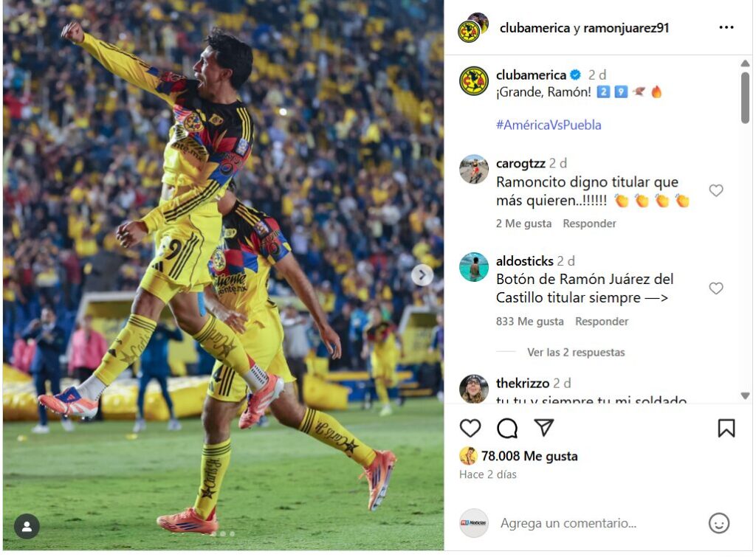Share post via paper plane icon

[x=543, y=427]
